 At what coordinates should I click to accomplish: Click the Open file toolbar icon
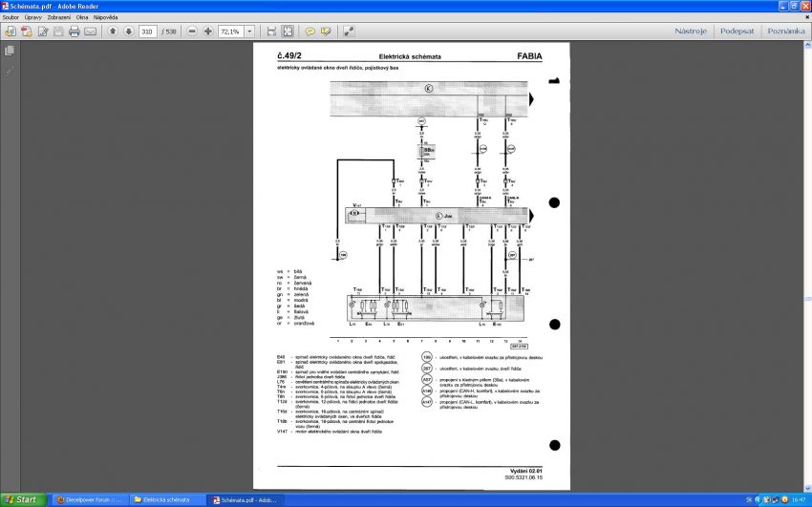10,32
